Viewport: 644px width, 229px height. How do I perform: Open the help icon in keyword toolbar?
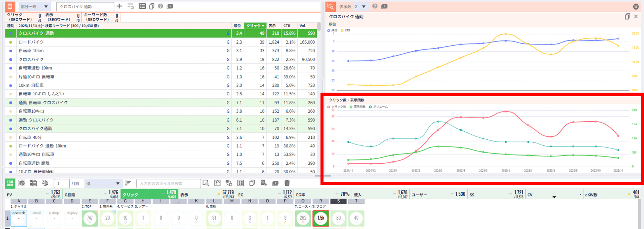pos(160,6)
